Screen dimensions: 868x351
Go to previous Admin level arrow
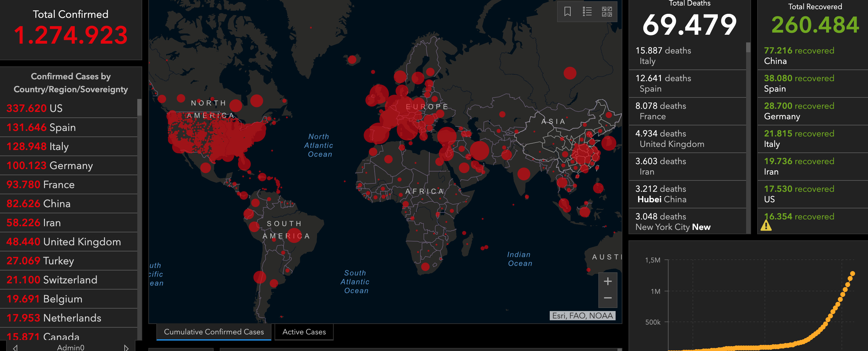coord(15,347)
